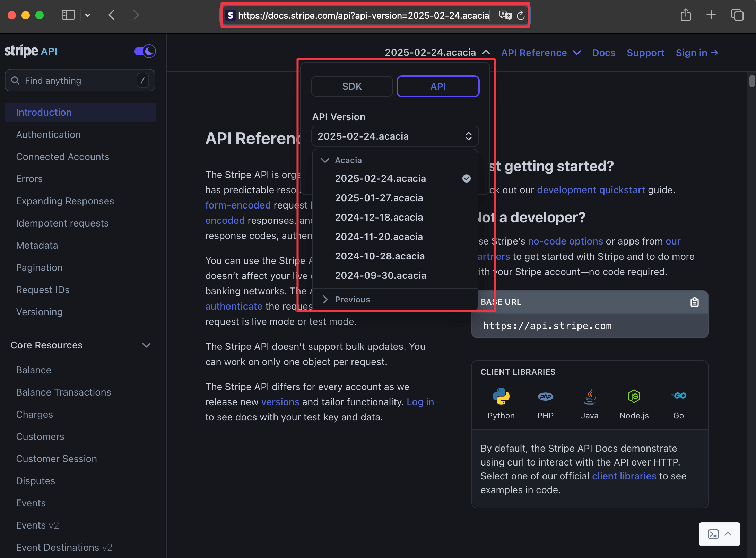This screenshot has height=558, width=756.
Task: Toggle dark mode next to Stripe API logo
Action: point(144,51)
